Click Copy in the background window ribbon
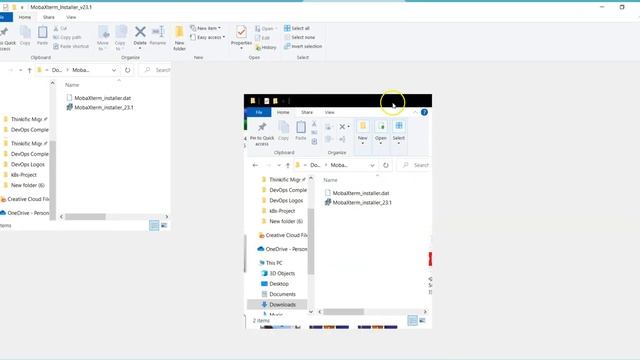Viewport: 640px width, 360px height. 25,36
